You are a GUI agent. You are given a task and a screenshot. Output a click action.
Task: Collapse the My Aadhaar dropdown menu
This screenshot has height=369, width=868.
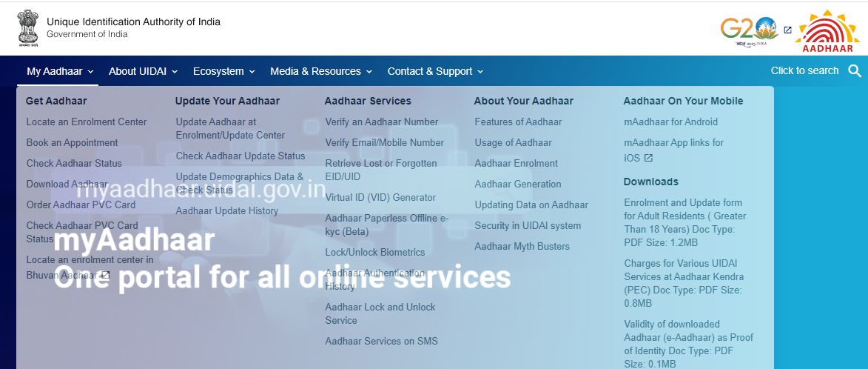click(x=60, y=71)
